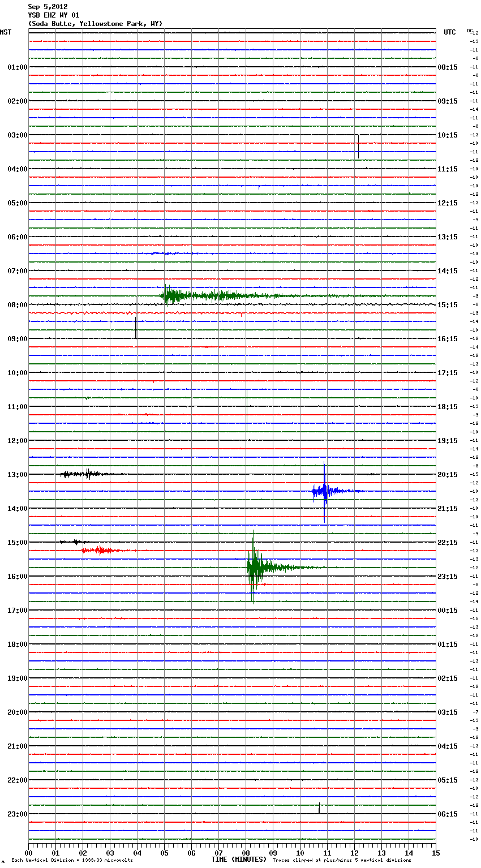Select the 03 minute tick label
The height and width of the screenshot is (868, 481).
point(110,853)
